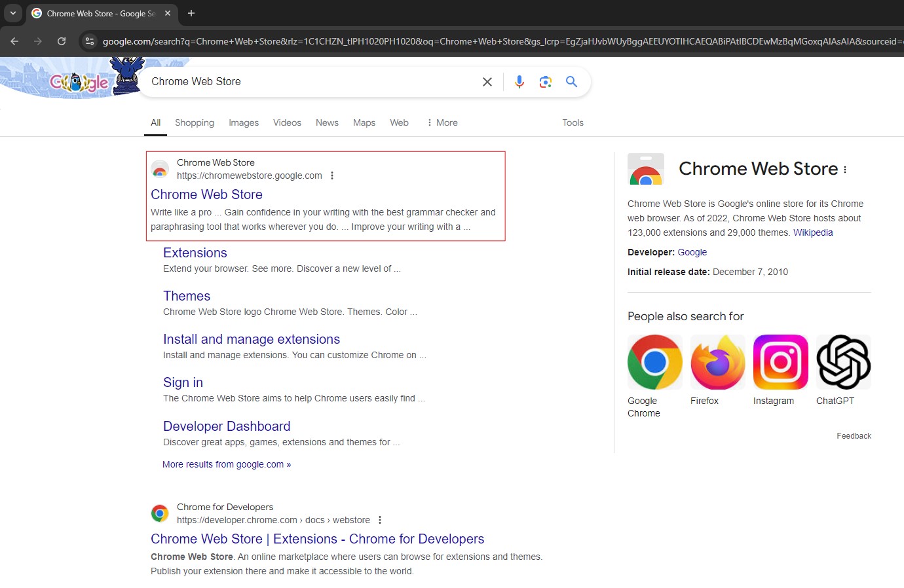Open options menu beside chromewebstore.google.com

pyautogui.click(x=332, y=175)
